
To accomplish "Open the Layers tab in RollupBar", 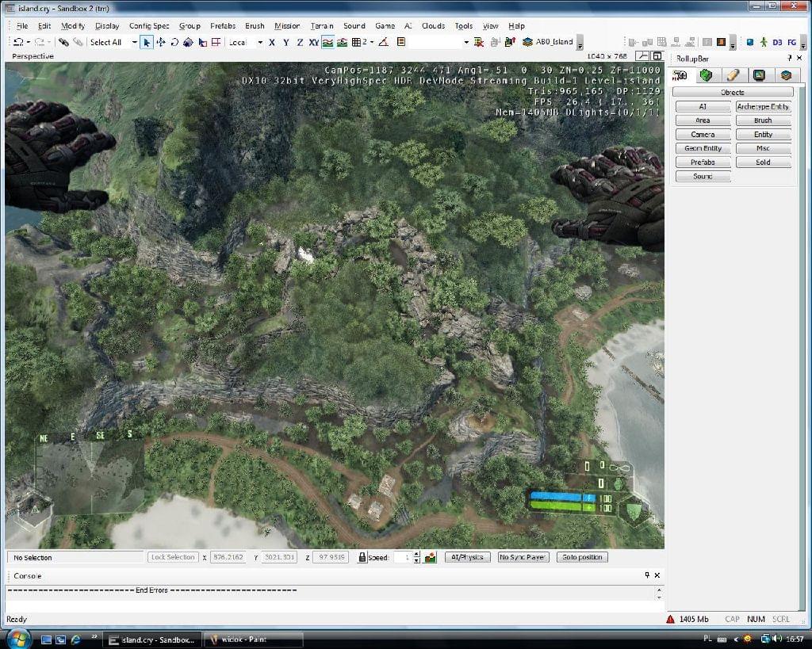I will 786,75.
